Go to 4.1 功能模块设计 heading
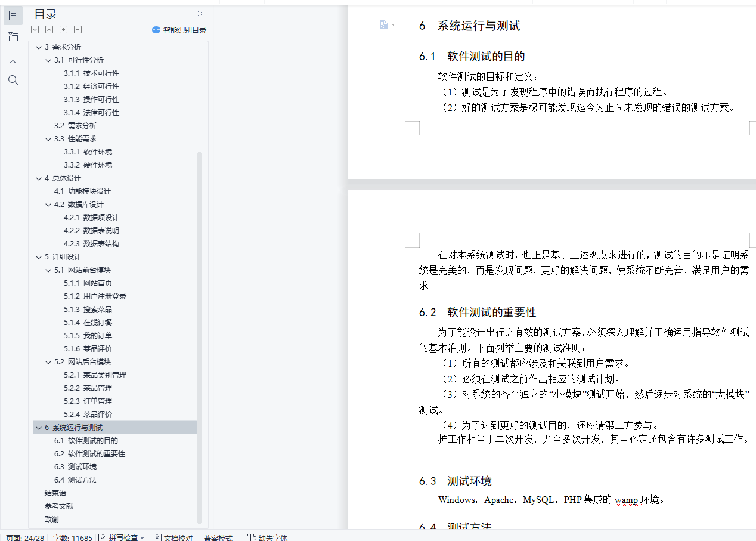756x541 pixels. (x=82, y=191)
